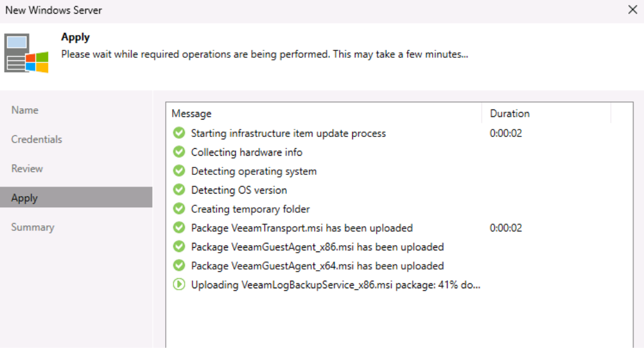
Task: Click the in-progress icon beside Uploading VeeamLogBackupService
Action: coord(179,284)
